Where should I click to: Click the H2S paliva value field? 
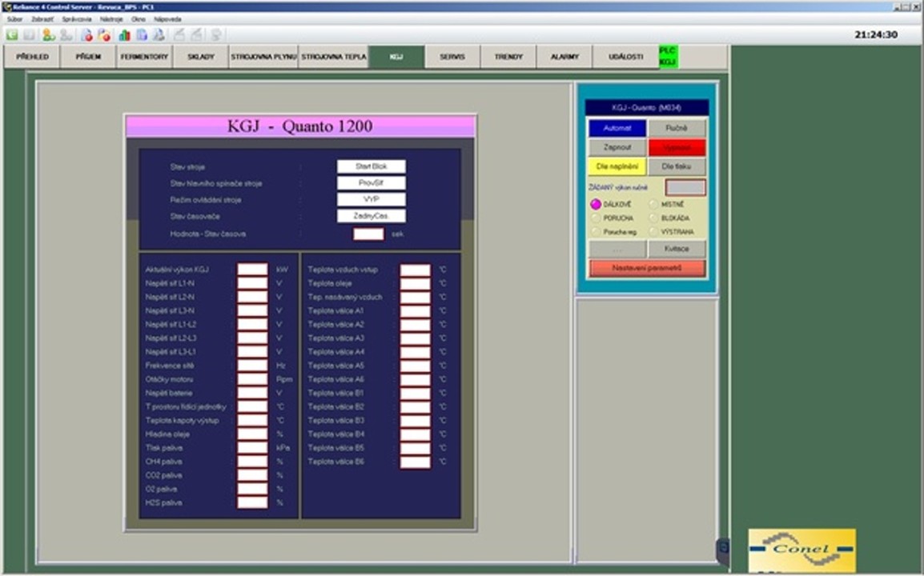[252, 503]
